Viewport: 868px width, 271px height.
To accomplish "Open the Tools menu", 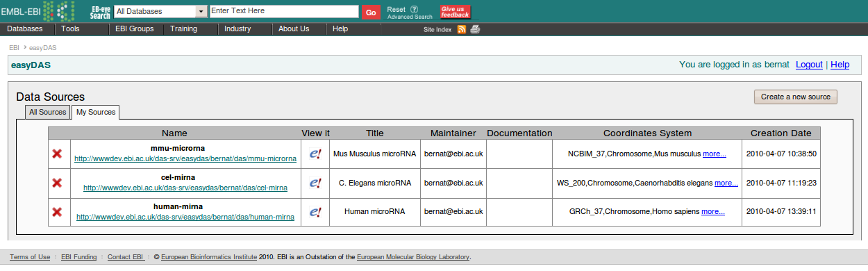I will point(70,29).
